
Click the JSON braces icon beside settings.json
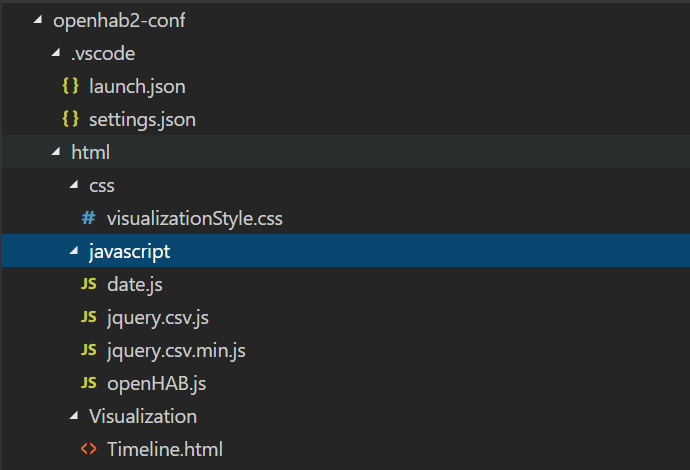click(70, 120)
